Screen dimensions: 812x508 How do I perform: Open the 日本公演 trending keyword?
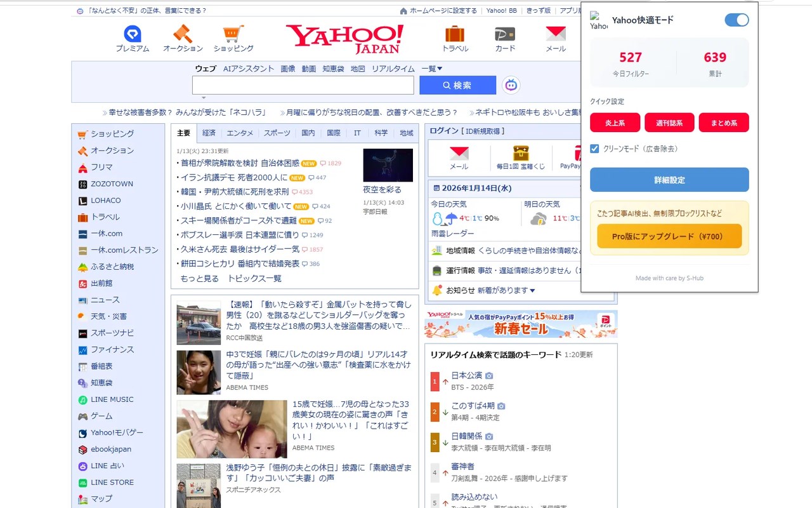pyautogui.click(x=467, y=376)
